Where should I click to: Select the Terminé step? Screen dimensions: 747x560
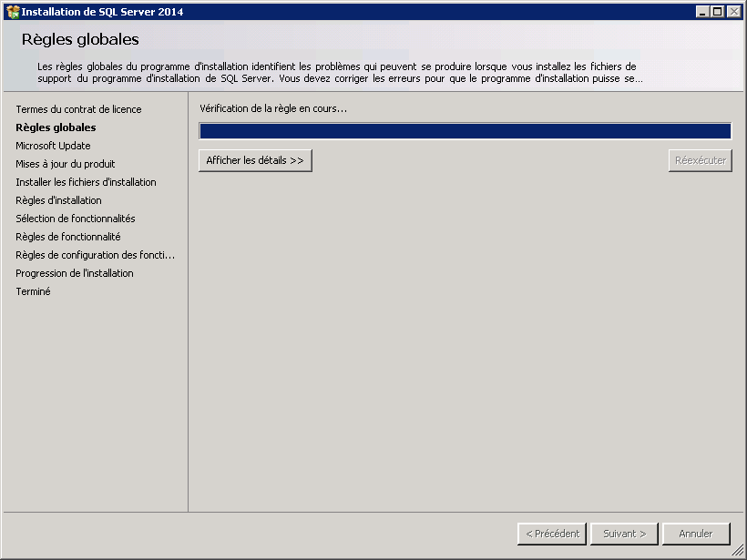(33, 291)
